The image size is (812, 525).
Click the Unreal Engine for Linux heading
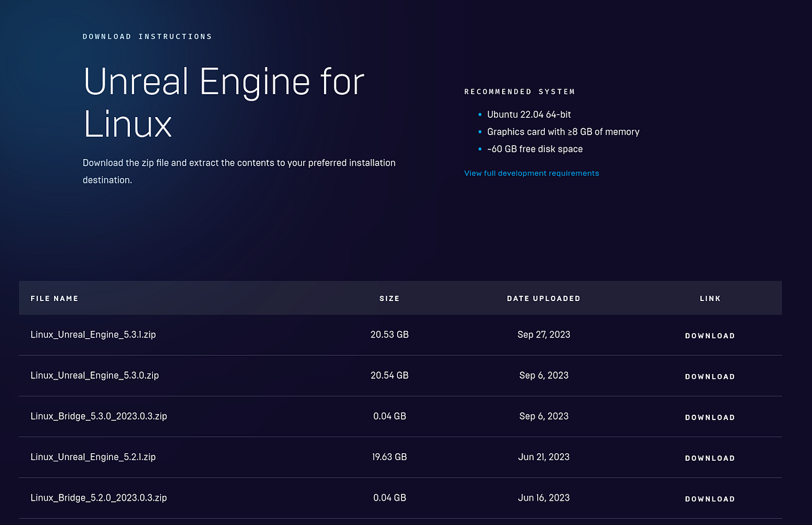coord(223,103)
